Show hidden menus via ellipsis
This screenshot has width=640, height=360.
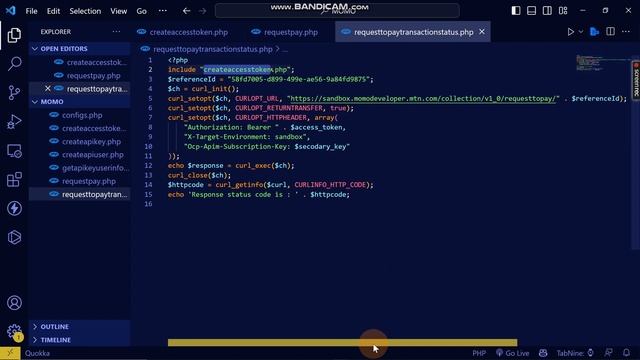pos(163,11)
